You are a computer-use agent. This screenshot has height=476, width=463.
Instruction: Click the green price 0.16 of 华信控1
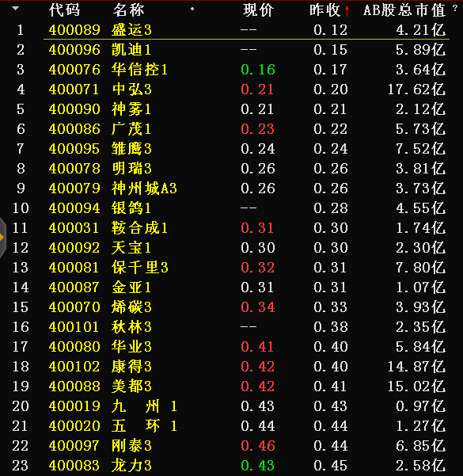tap(258, 70)
